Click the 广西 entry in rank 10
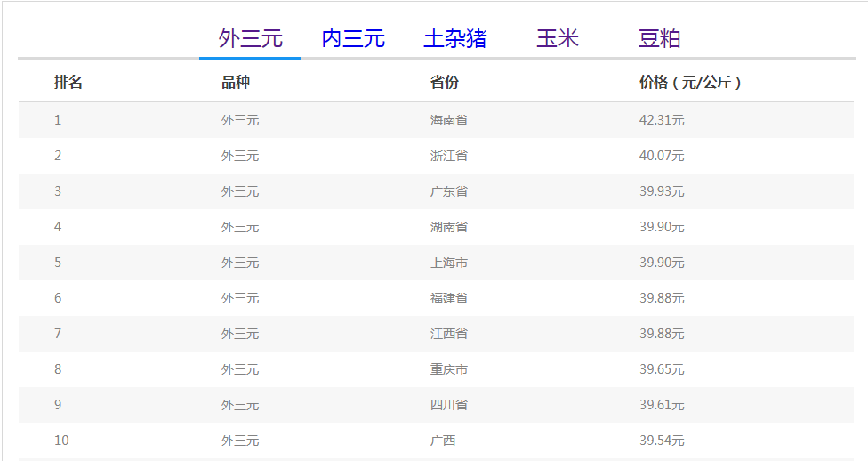 (443, 441)
